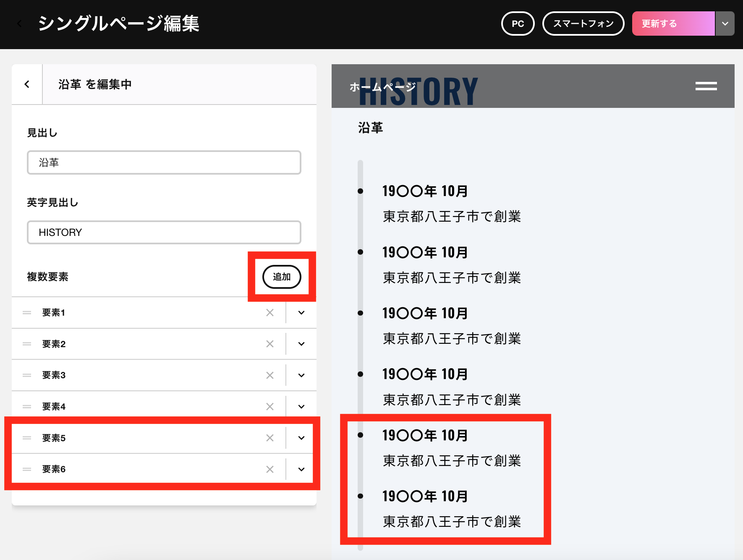Screen dimensions: 743x560
Task: Focus the 見出し input containing 沿革
Action: coord(164,162)
